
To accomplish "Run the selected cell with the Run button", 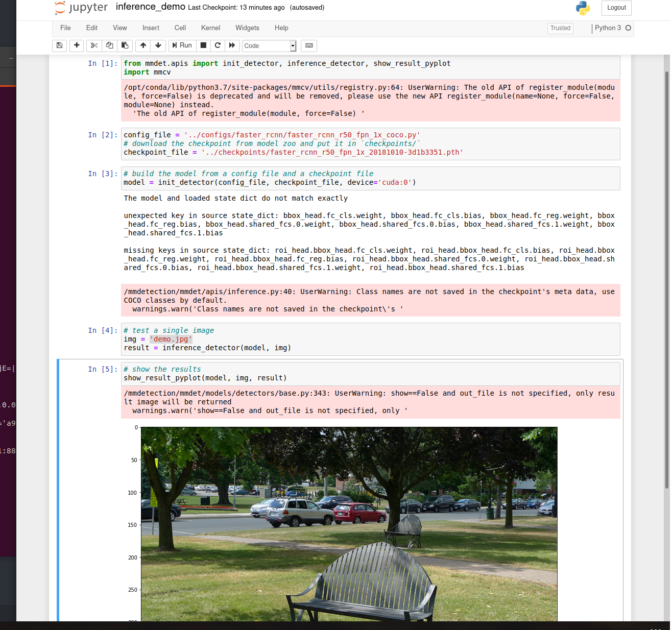I will pos(182,45).
